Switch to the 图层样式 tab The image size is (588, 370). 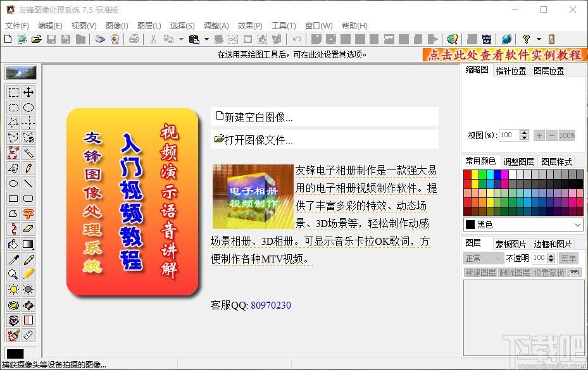[557, 162]
